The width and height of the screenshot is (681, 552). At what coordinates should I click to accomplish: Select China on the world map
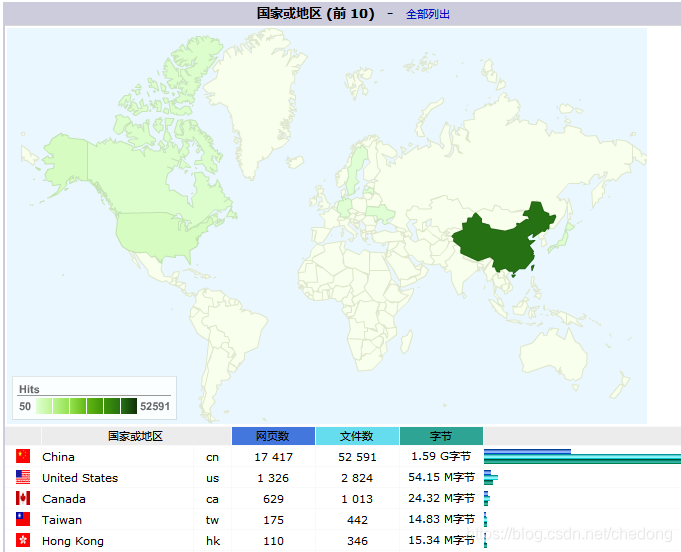point(504,243)
